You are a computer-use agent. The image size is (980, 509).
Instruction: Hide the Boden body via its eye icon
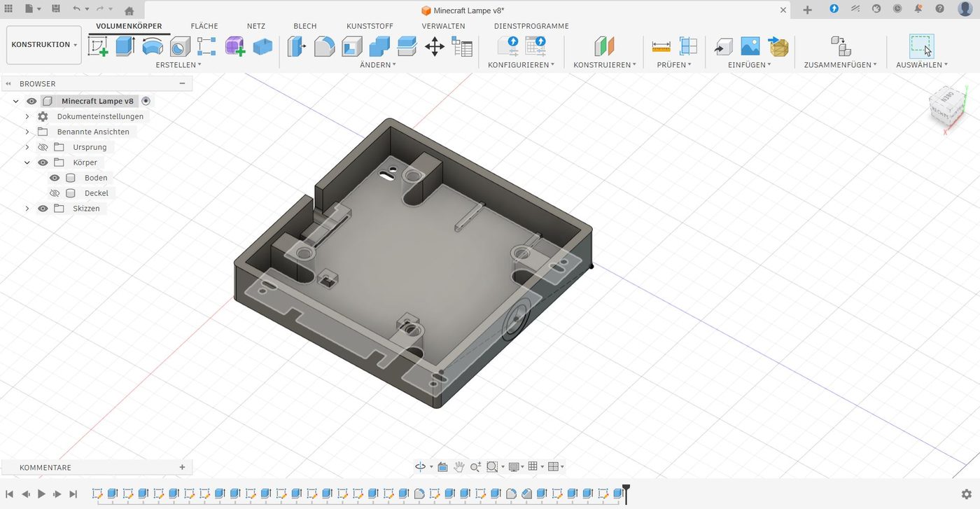[x=55, y=177]
